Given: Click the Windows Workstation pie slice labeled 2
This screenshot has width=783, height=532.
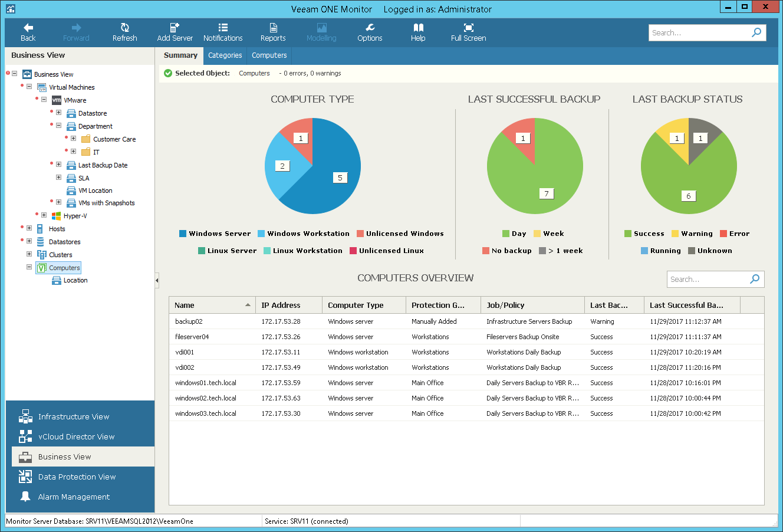Looking at the screenshot, I should coord(283,166).
